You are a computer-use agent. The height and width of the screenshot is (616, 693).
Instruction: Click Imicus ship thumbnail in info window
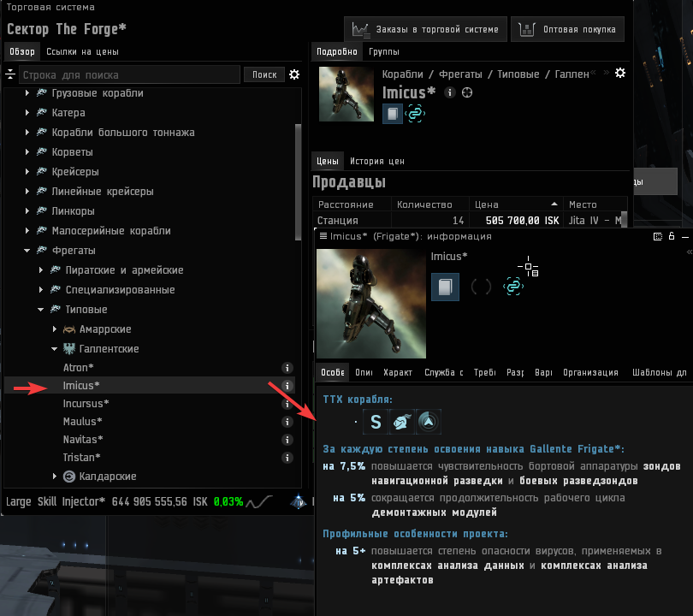371,304
